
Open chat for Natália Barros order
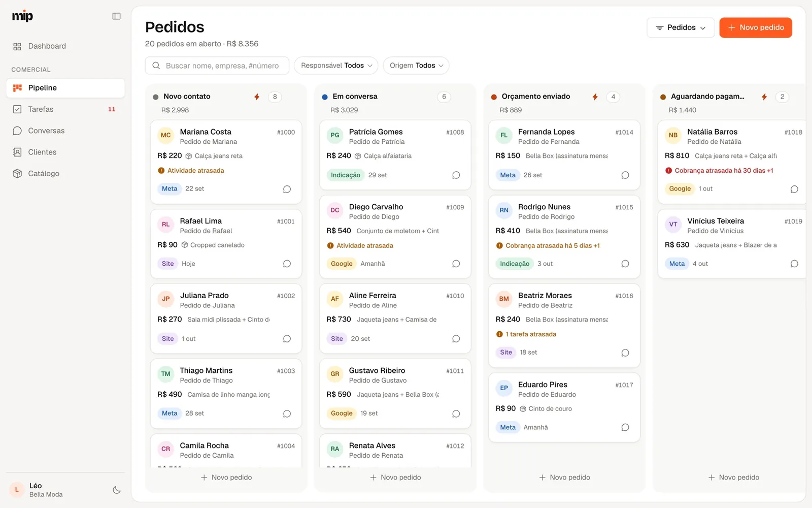794,189
